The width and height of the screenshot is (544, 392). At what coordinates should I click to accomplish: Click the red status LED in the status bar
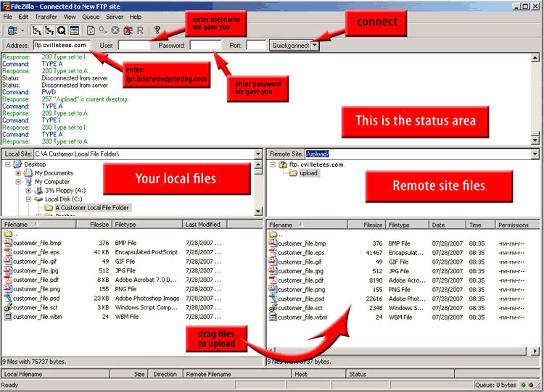coord(531,385)
